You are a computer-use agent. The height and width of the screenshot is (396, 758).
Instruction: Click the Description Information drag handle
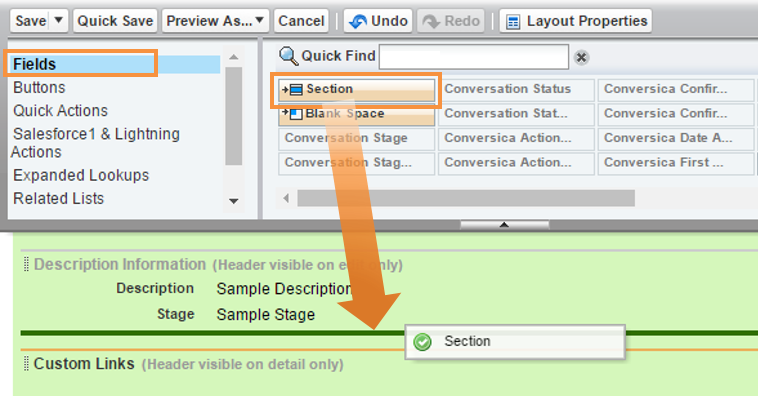(27, 264)
